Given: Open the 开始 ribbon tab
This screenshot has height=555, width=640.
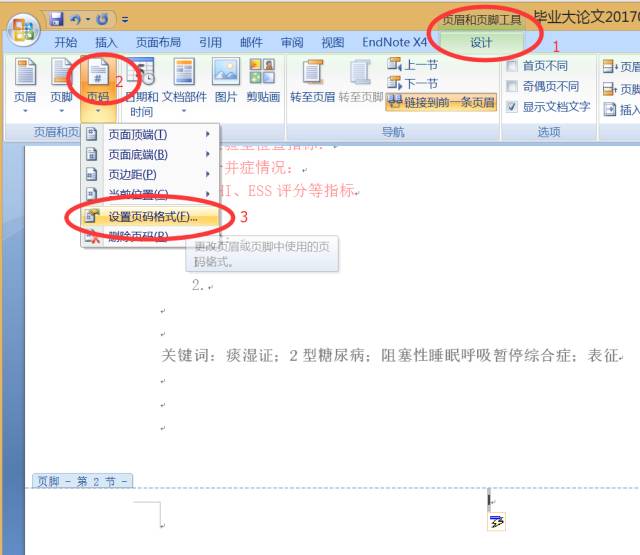Looking at the screenshot, I should (x=66, y=42).
